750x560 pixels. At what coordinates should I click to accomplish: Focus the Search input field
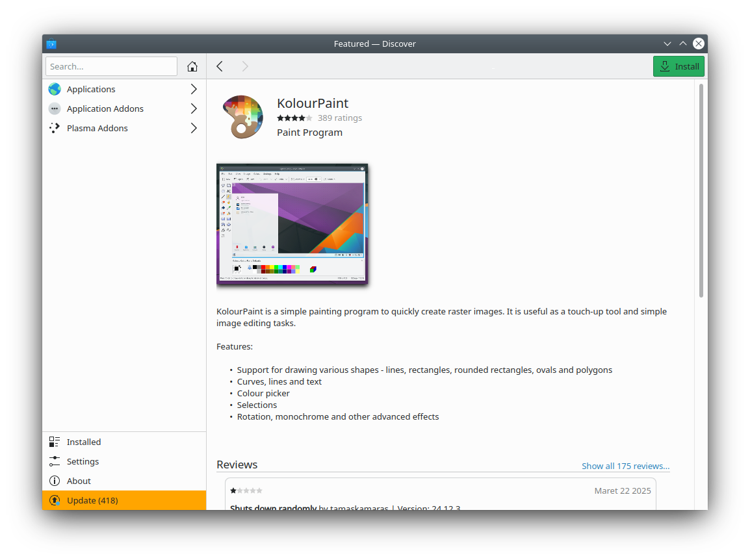[111, 66]
